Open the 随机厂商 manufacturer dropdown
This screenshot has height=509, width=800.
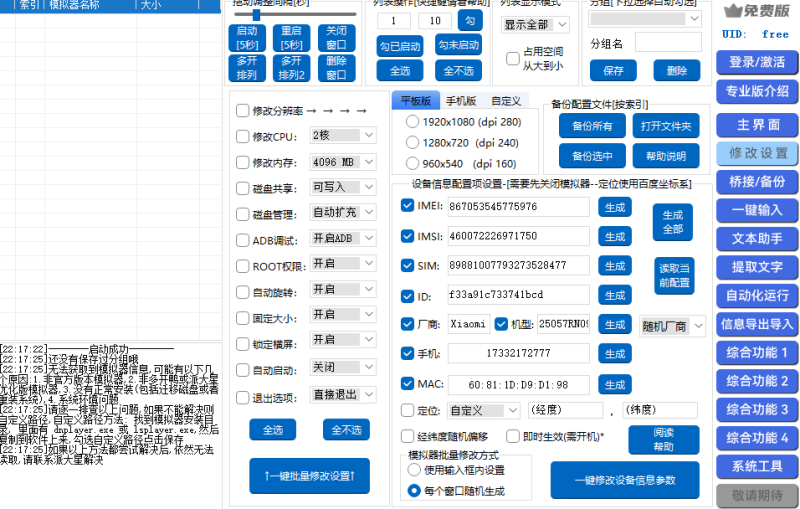[672, 325]
